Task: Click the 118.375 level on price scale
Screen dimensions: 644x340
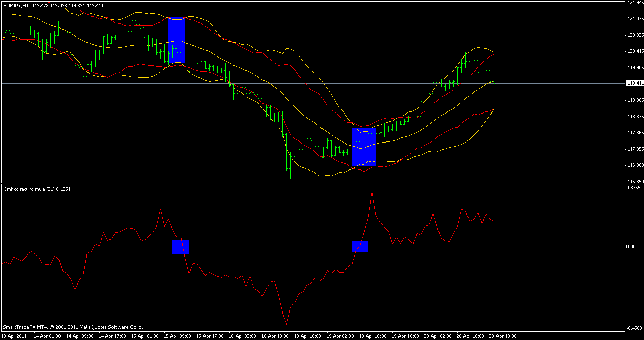Action: [x=635, y=117]
